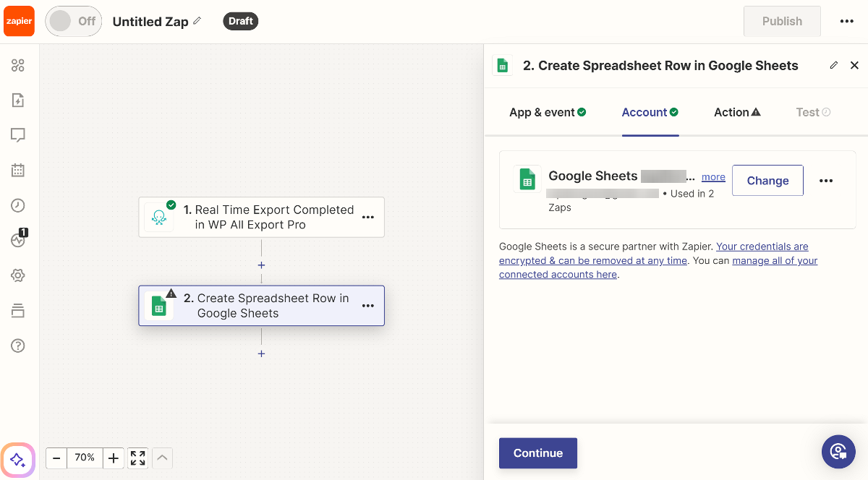Toggle the Zap On/Off switch
The height and width of the screenshot is (480, 868).
point(73,21)
